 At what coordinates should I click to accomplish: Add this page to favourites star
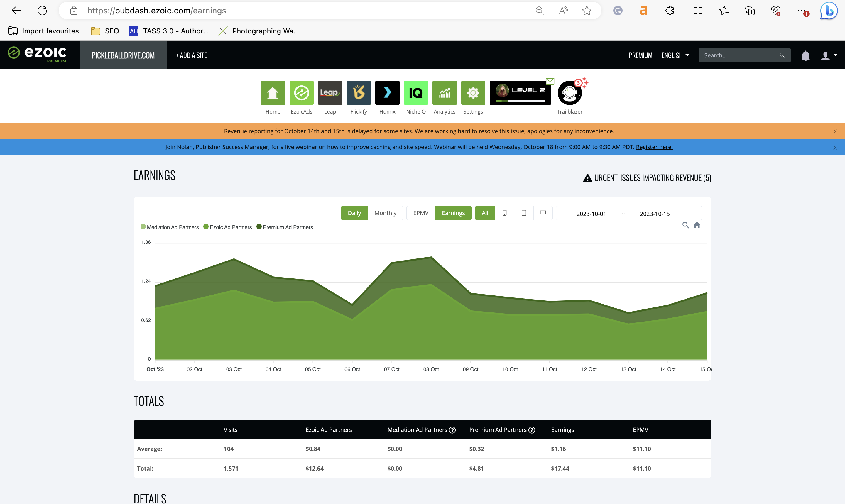point(587,11)
